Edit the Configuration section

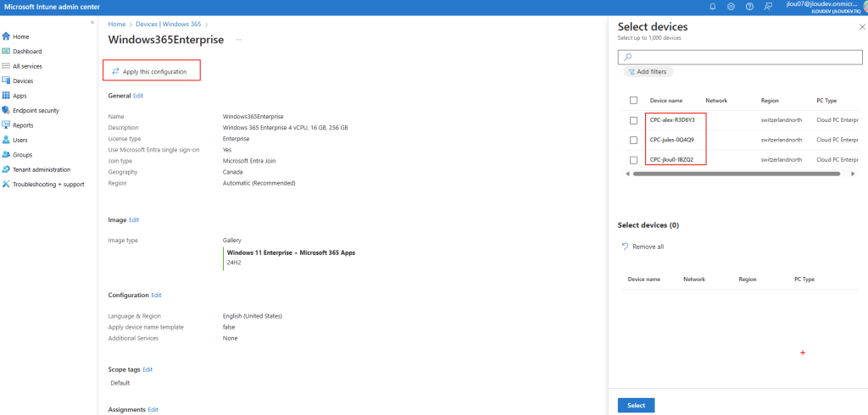click(157, 295)
